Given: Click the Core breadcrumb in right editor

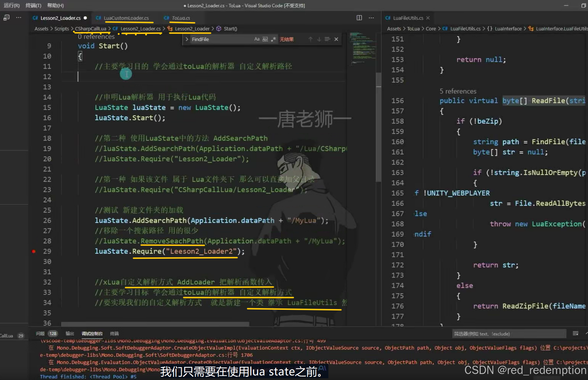Looking at the screenshot, I should point(431,29).
